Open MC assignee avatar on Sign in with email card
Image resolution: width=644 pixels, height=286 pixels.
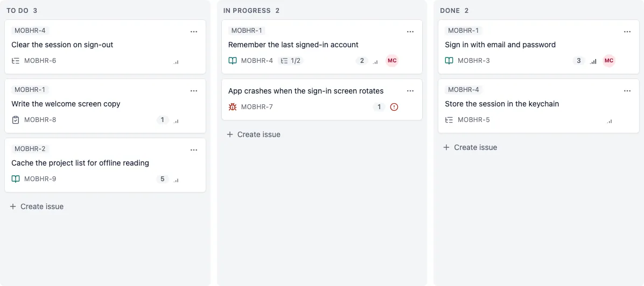(x=609, y=61)
